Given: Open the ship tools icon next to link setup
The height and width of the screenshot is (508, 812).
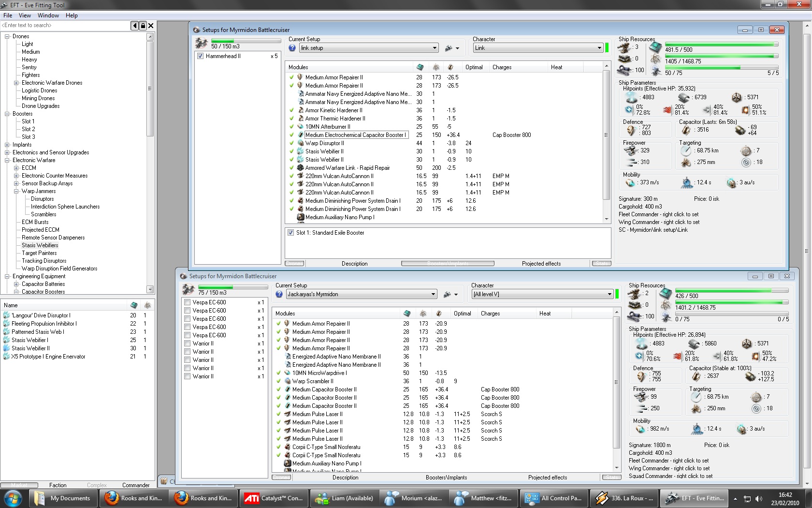Looking at the screenshot, I should tap(451, 48).
